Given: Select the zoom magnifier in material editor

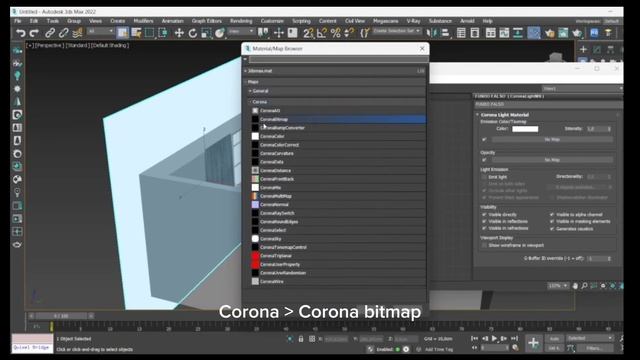Looking at the screenshot, I should pyautogui.click(x=584, y=286).
